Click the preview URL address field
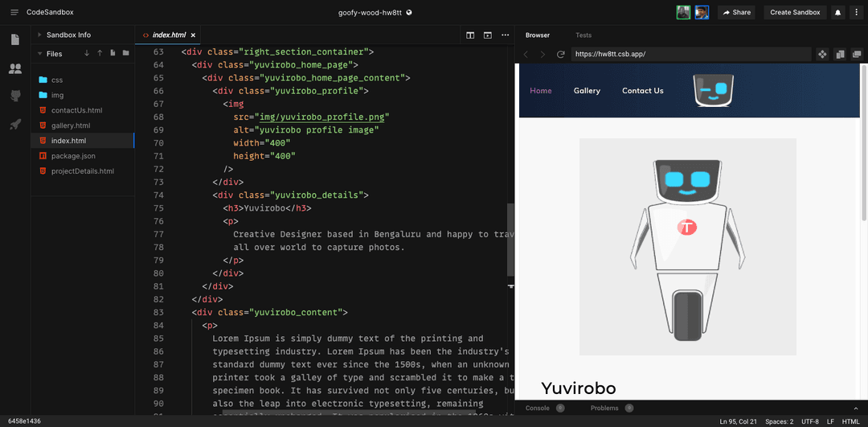868x427 pixels. click(x=691, y=55)
